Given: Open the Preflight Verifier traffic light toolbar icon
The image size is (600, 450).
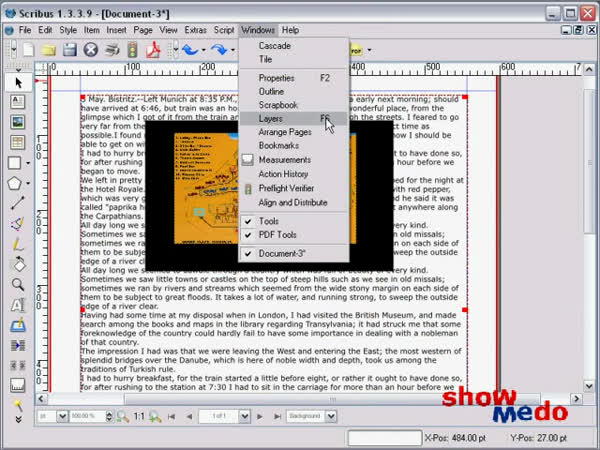Looking at the screenshot, I should (x=132, y=50).
